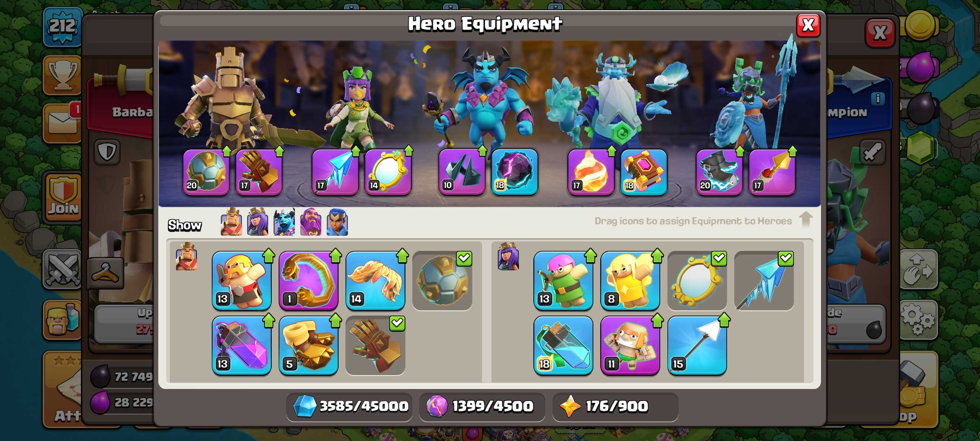980x441 pixels.
Task: Select the level 13 Barbarian Puppet equipment
Action: click(242, 280)
